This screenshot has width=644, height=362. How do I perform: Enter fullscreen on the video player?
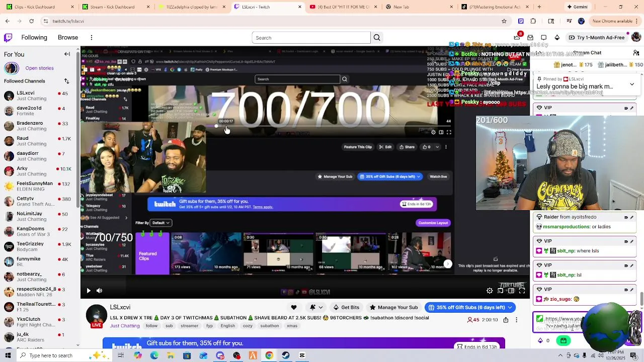click(522, 291)
